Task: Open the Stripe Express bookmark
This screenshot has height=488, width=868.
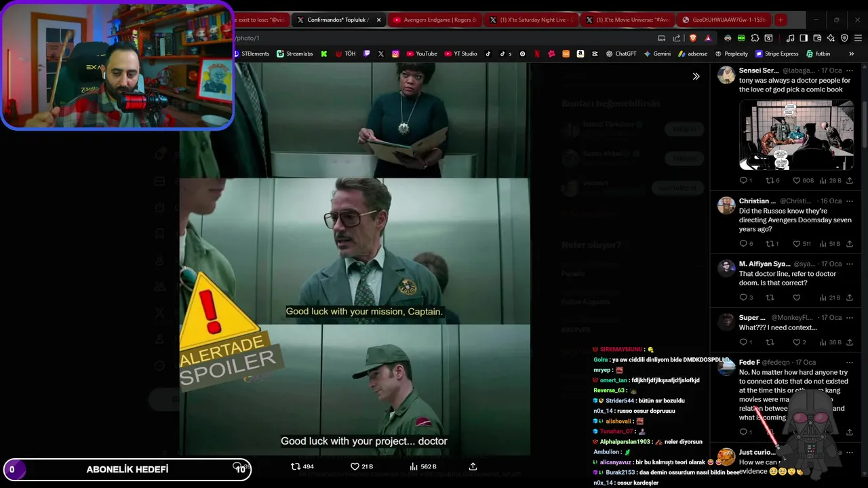Action: [777, 54]
